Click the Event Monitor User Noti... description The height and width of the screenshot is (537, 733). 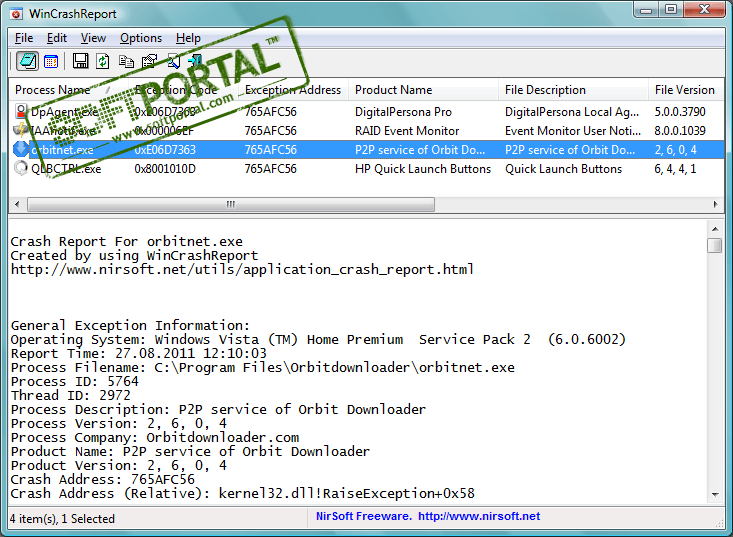(x=573, y=131)
